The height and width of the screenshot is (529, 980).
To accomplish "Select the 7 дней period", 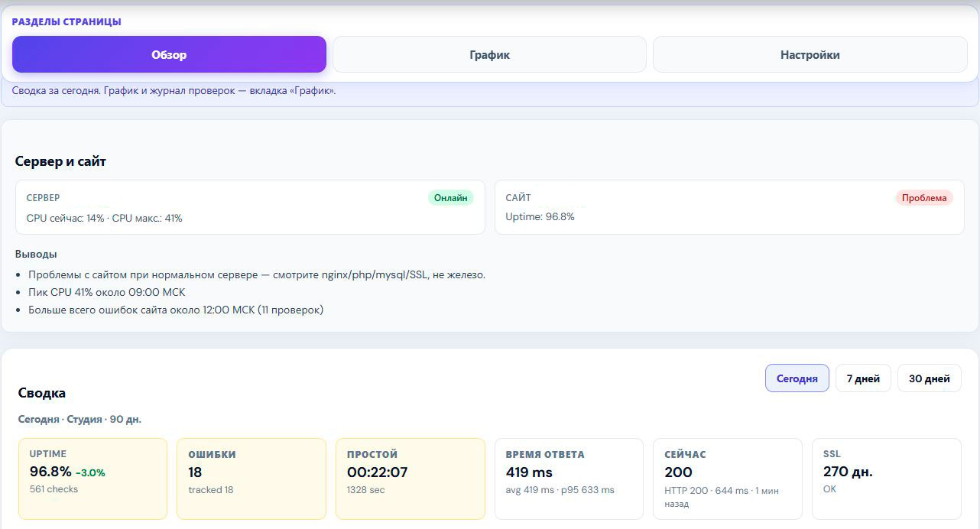I will pyautogui.click(x=863, y=378).
